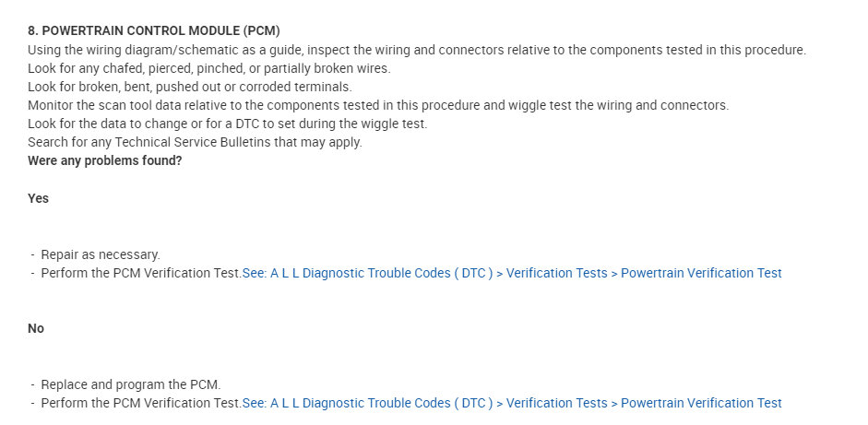Click the bold "Yes" answer label
This screenshot has height=425, width=868.
(38, 198)
